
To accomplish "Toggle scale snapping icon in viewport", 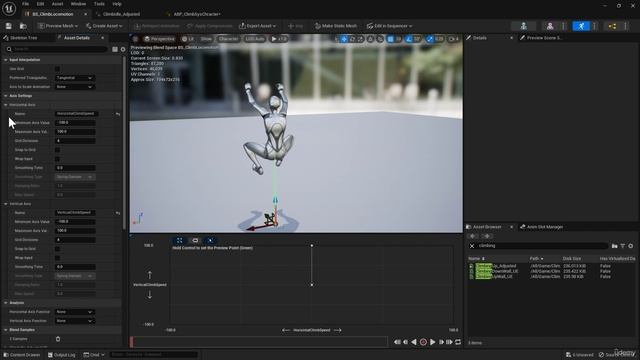I will 429,39.
